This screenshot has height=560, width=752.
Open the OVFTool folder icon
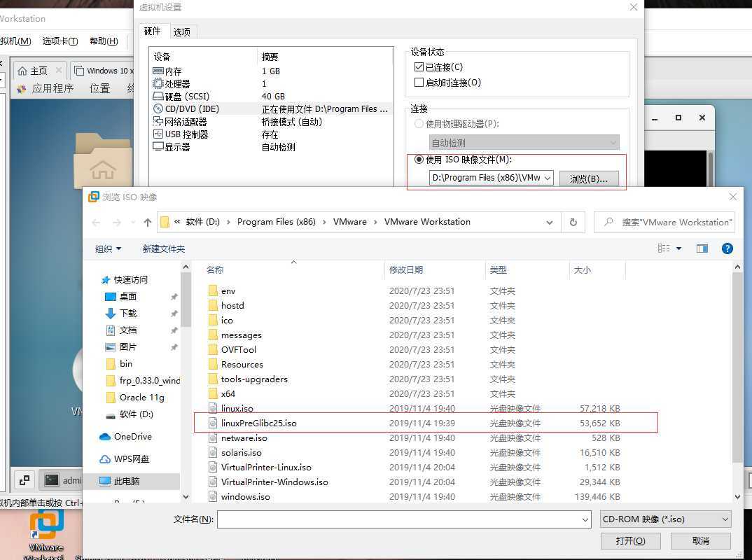[214, 349]
